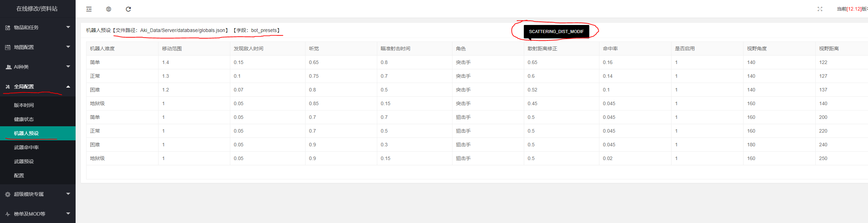The image size is (868, 223).
Task: Click the 0.65 scatter value in first row
Action: [532, 62]
